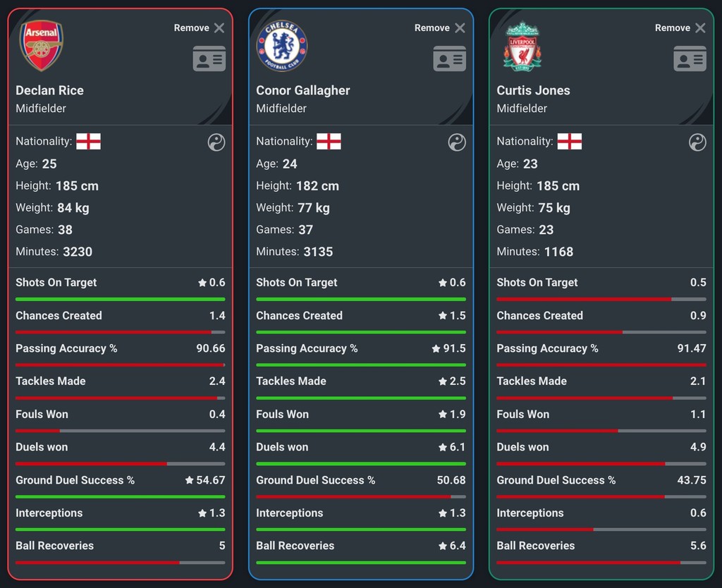Click the Liverpool club crest
This screenshot has height=588, width=722.
coord(522,46)
